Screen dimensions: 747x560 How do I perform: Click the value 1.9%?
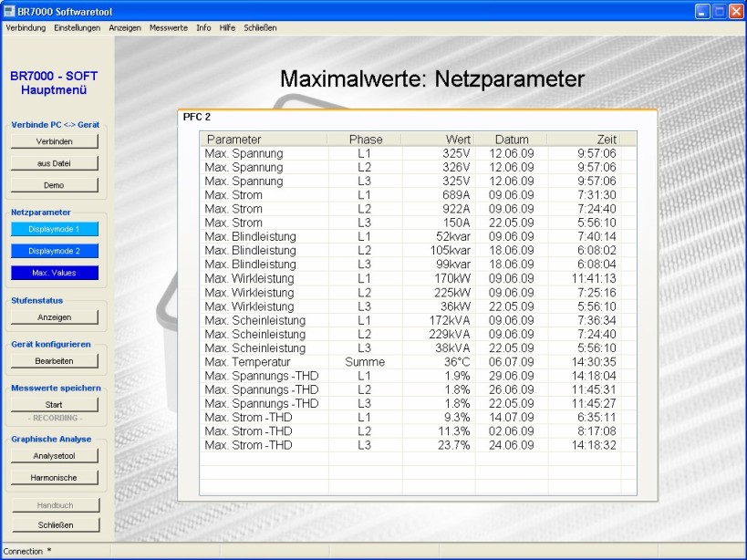click(x=457, y=376)
